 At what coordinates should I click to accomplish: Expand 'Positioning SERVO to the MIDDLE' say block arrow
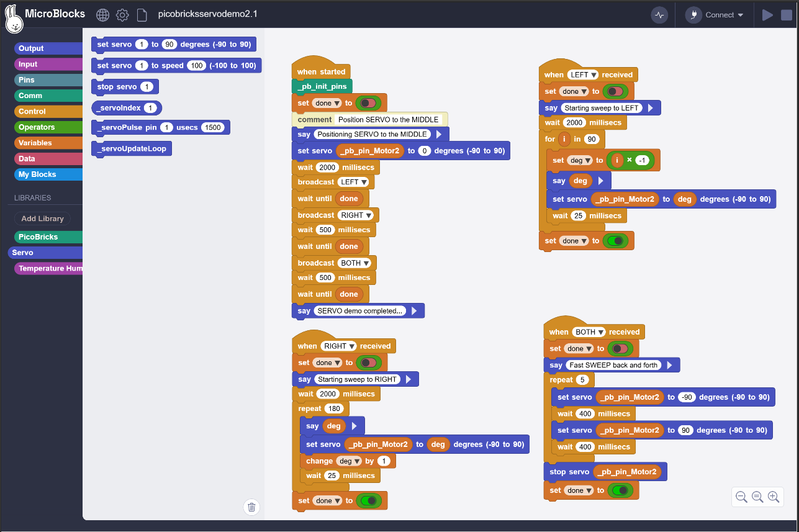point(438,134)
